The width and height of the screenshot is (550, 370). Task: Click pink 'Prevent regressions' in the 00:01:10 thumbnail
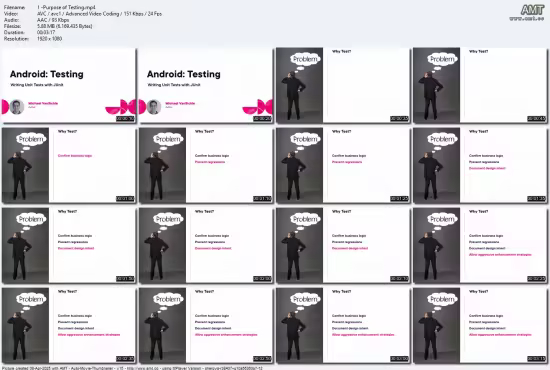210,162
